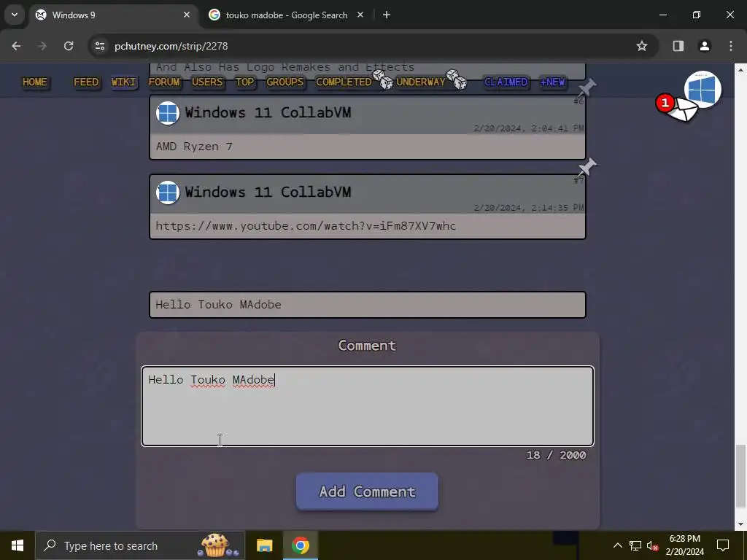
Task: Open avatar of the YouTube link commenter
Action: [x=168, y=192]
